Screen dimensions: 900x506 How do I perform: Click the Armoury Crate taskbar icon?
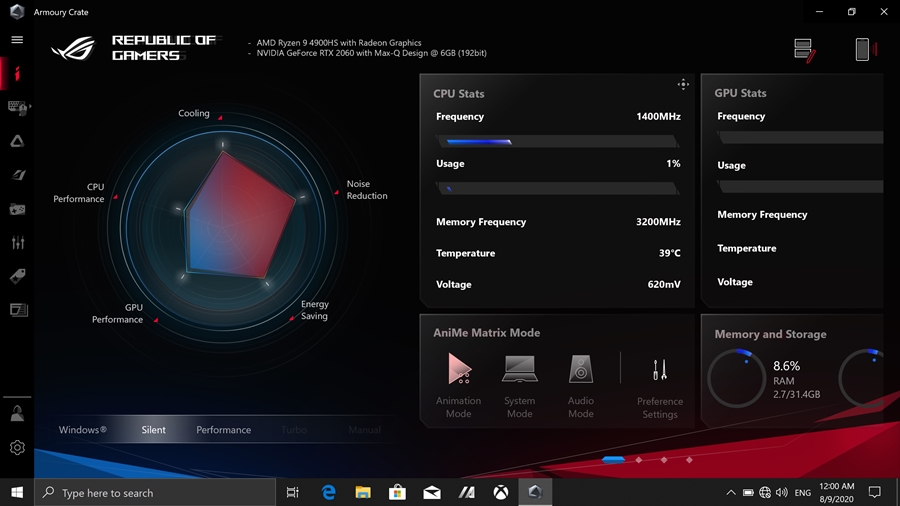tap(535, 492)
